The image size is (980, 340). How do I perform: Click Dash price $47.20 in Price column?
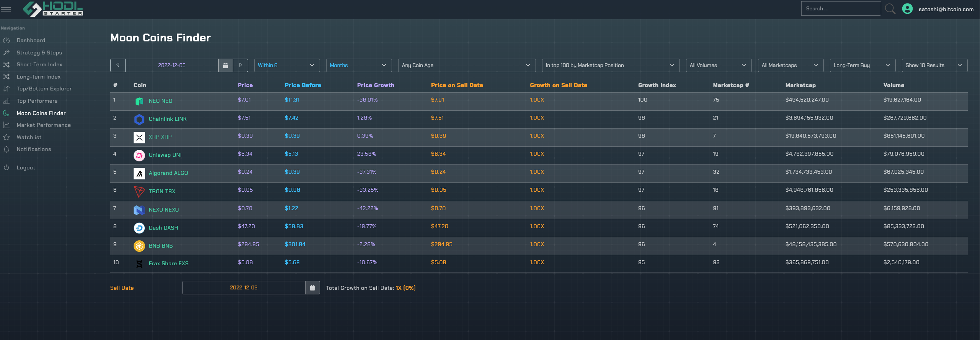[x=246, y=226]
